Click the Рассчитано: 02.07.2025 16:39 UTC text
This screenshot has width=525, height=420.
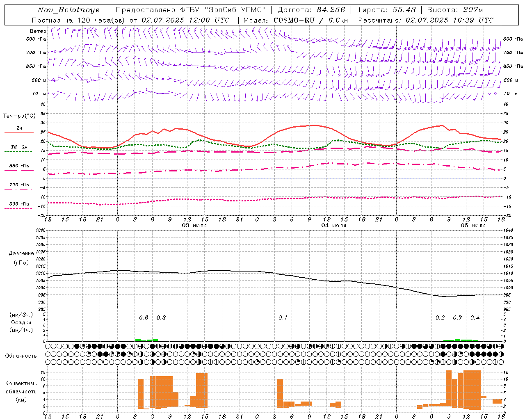[426, 20]
